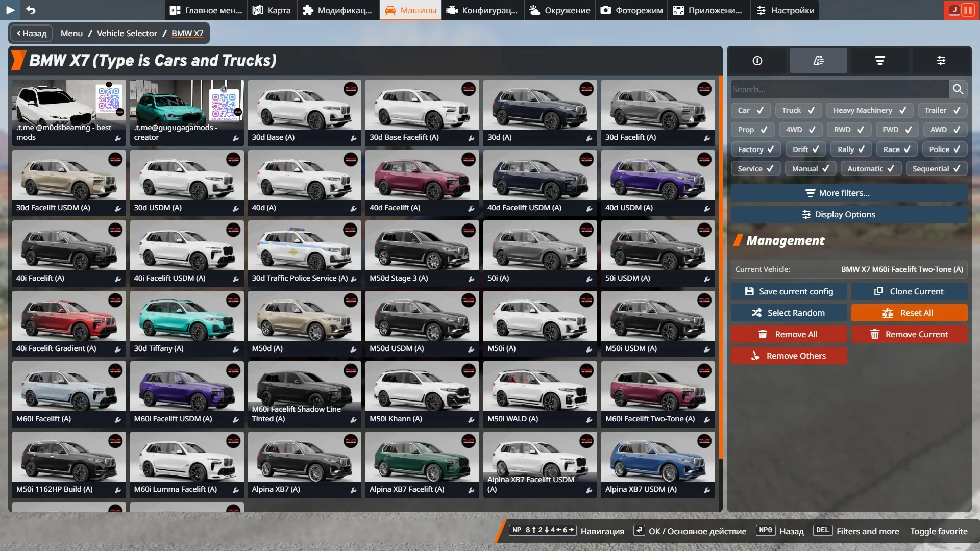
Task: Click the Назад back button
Action: pos(32,33)
